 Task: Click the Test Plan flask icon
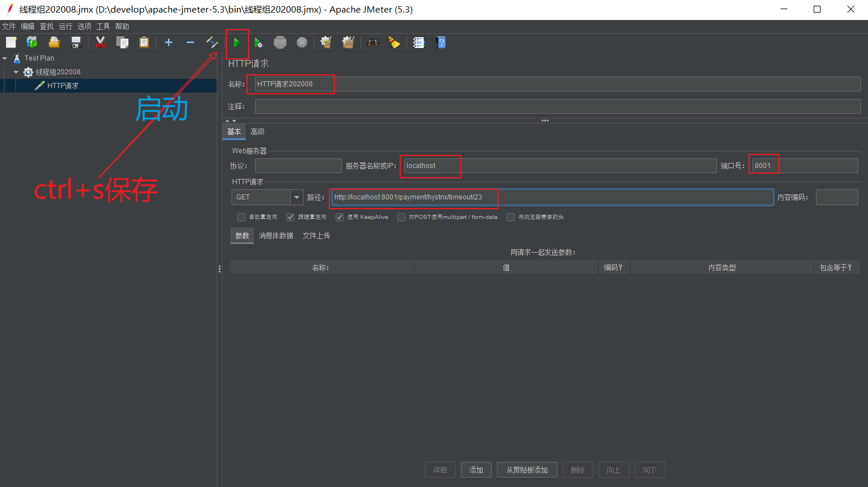click(17, 58)
